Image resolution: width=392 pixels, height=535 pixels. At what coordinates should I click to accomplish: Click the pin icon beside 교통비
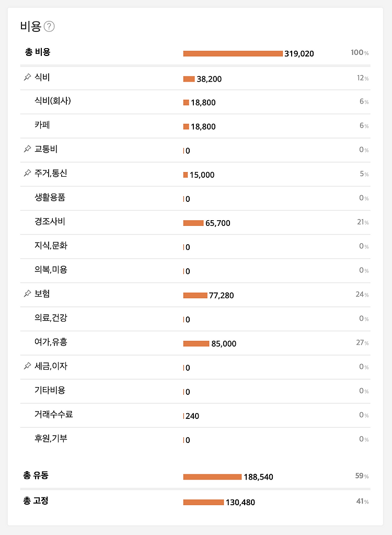27,150
